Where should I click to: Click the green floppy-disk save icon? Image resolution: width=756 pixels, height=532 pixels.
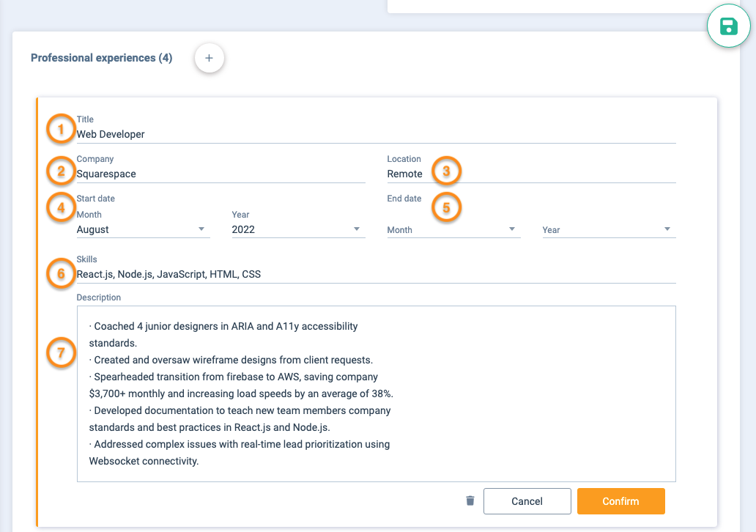pos(728,26)
